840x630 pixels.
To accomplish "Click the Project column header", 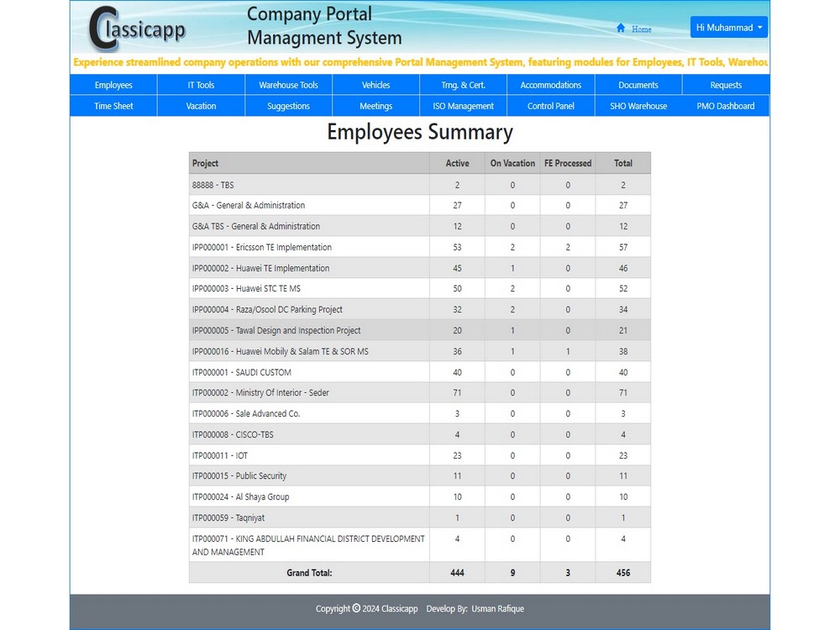I will point(309,163).
